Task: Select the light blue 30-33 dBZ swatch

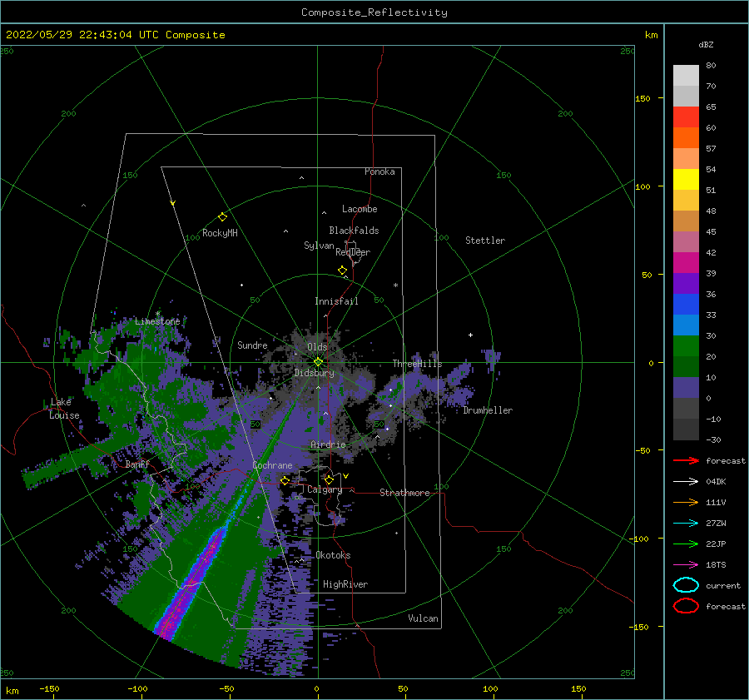Action: pyautogui.click(x=686, y=325)
